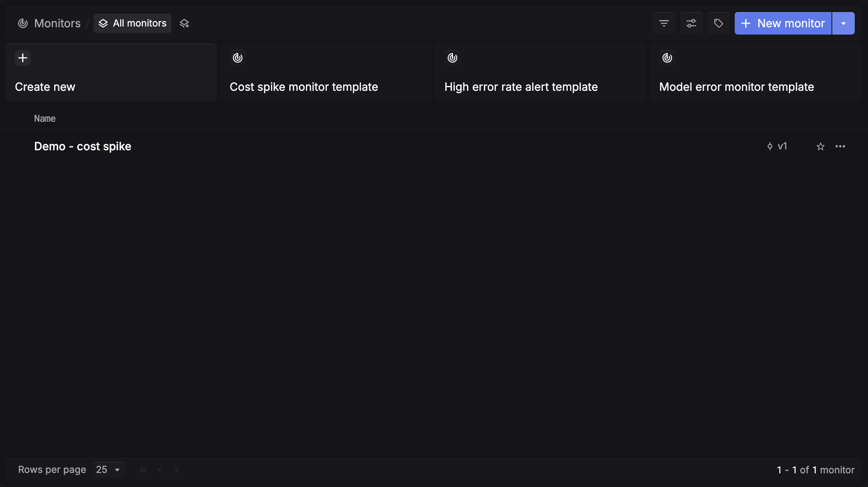Open the Demo - cost spike monitor
Viewport: 868px width, 487px height.
(x=82, y=146)
